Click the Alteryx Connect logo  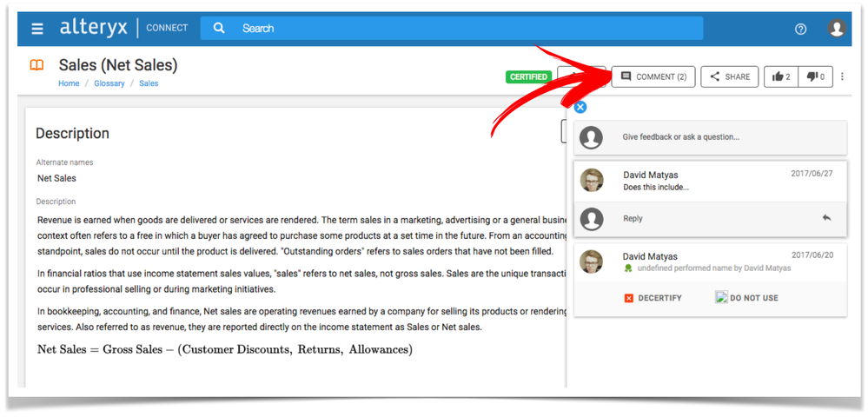click(124, 28)
